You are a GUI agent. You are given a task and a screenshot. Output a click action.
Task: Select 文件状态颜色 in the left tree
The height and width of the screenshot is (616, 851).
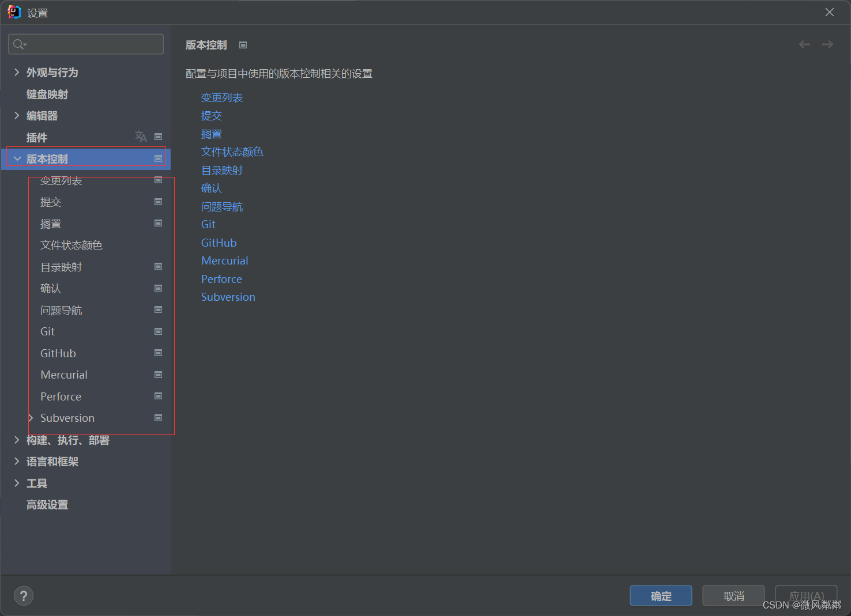click(71, 245)
